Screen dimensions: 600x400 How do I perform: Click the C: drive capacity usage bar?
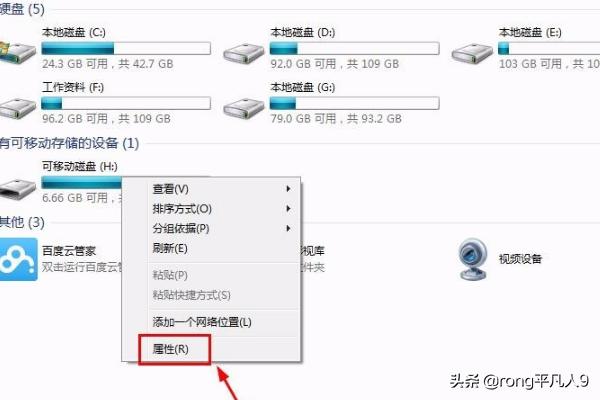(126, 48)
